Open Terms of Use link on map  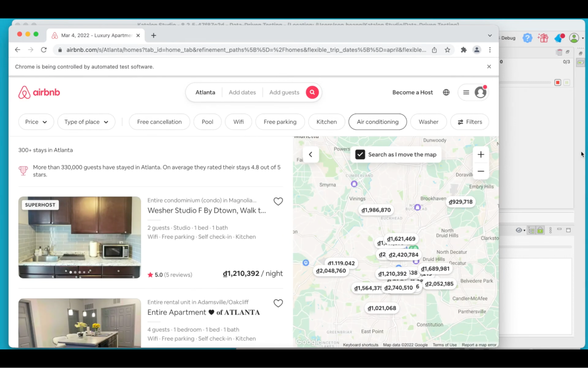pos(444,345)
